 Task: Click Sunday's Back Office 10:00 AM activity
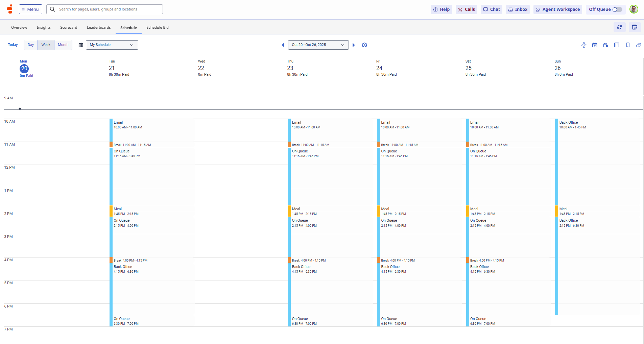598,162
